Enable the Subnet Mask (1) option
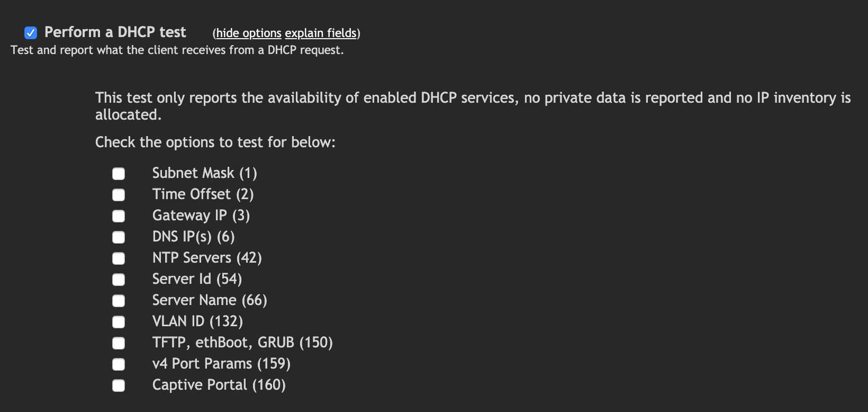The image size is (868, 412). 118,173
